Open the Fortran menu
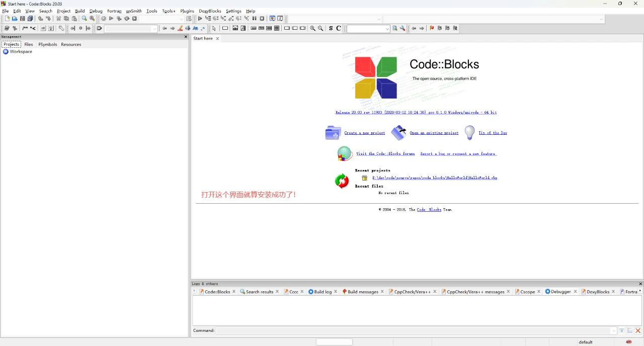644x346 pixels. click(114, 11)
